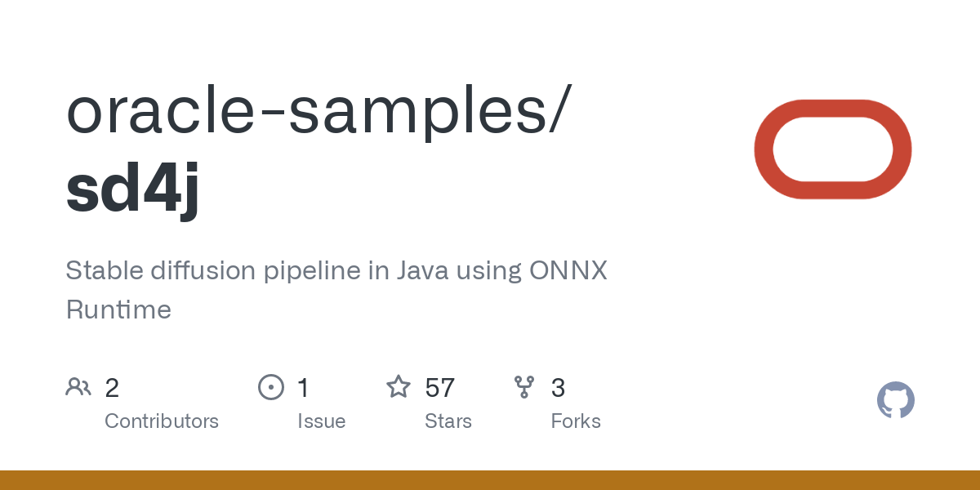Click the word 'Runtime' in description
This screenshot has height=490, width=980.
click(118, 310)
